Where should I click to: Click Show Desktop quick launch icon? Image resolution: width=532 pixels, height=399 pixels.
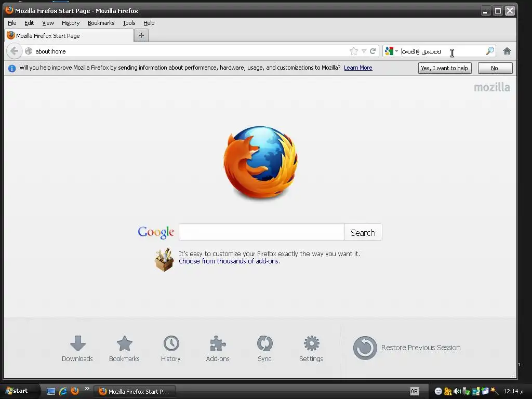(x=51, y=391)
